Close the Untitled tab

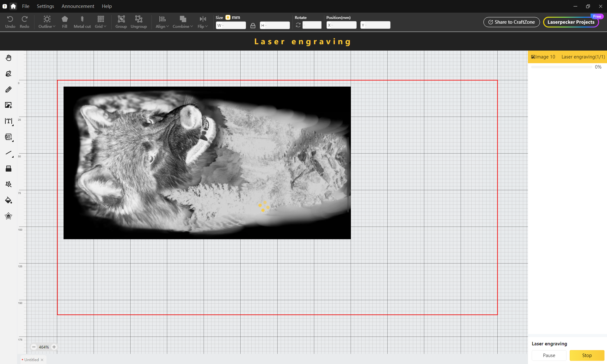(x=42, y=360)
